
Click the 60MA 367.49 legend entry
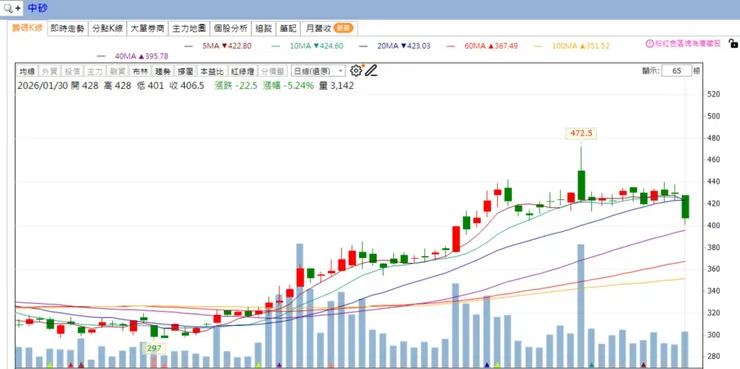point(482,46)
